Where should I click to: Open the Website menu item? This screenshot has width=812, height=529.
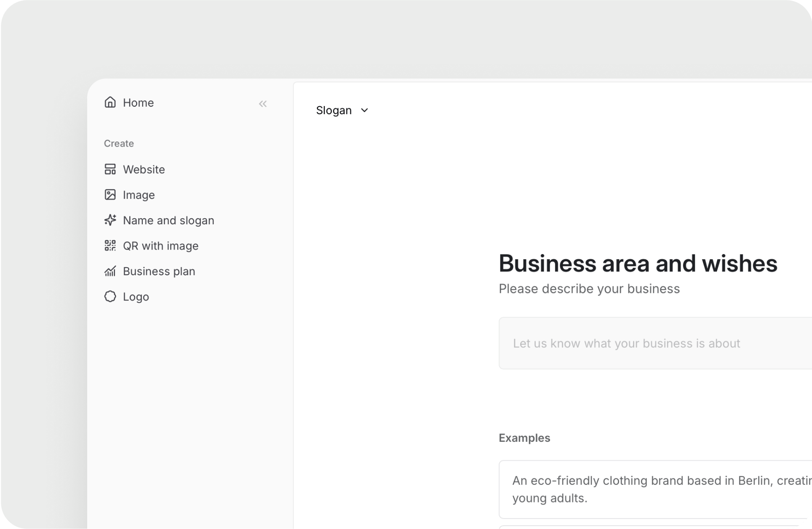[x=144, y=169]
